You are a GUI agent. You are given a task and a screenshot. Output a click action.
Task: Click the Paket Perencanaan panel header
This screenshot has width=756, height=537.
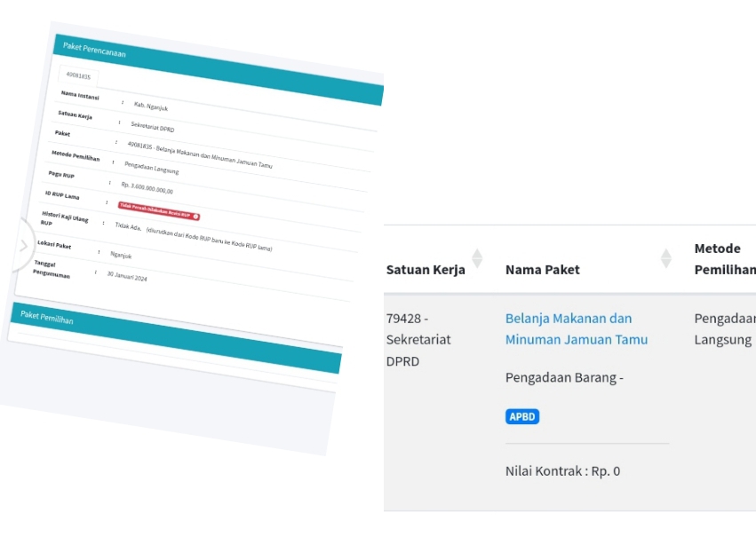pos(213,67)
